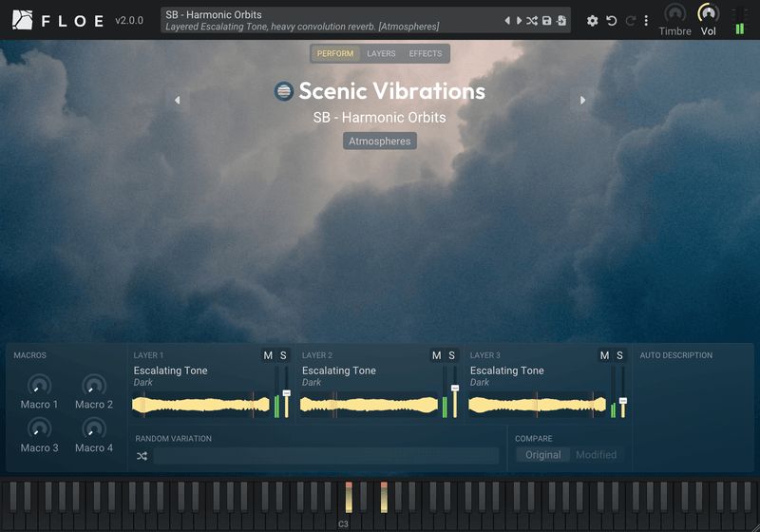This screenshot has width=760, height=532.
Task: Click the Scenic Vibrations library title
Action: tap(391, 91)
